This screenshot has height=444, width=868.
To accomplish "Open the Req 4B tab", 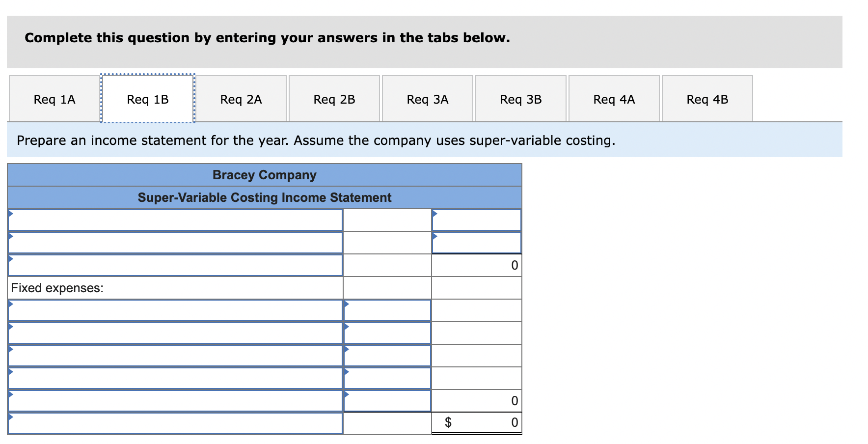I will click(x=707, y=98).
